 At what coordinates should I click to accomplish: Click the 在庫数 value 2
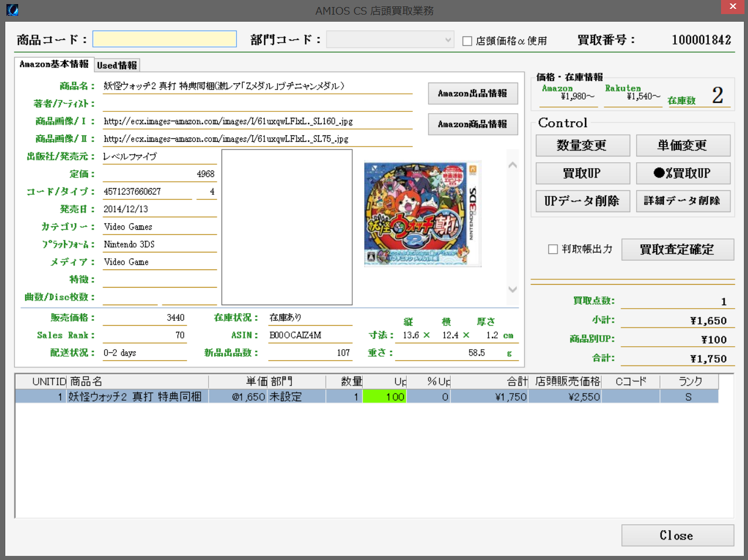point(718,95)
